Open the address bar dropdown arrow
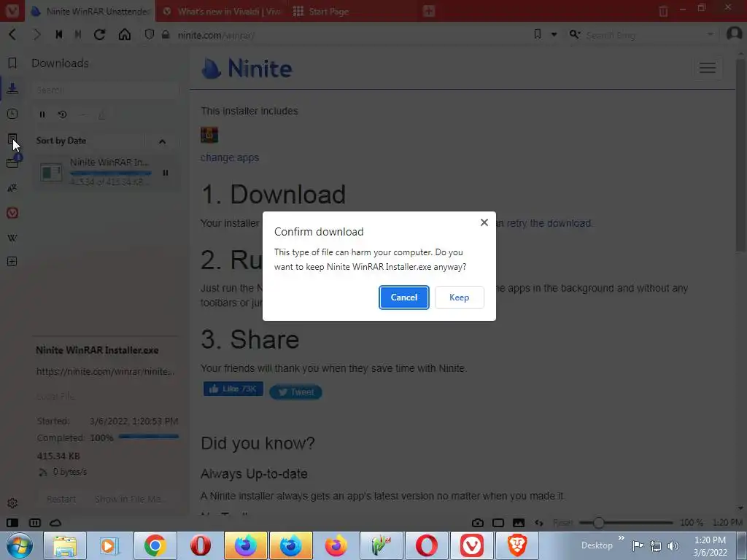 pyautogui.click(x=554, y=35)
